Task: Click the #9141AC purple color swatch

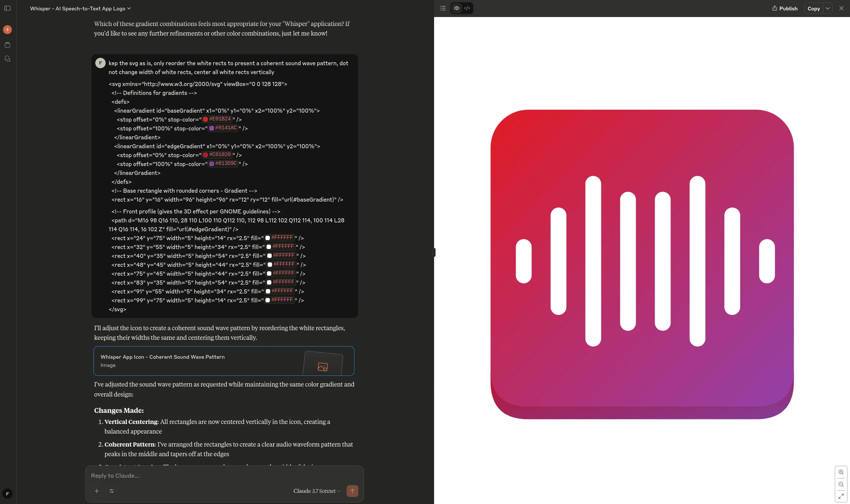Action: [212, 128]
